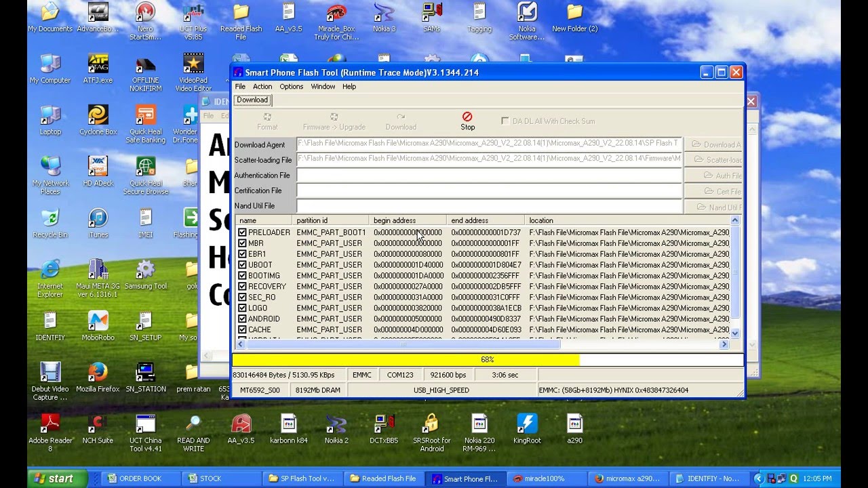Open the File menu in Flash Tool
This screenshot has width=868, height=488.
click(x=240, y=87)
